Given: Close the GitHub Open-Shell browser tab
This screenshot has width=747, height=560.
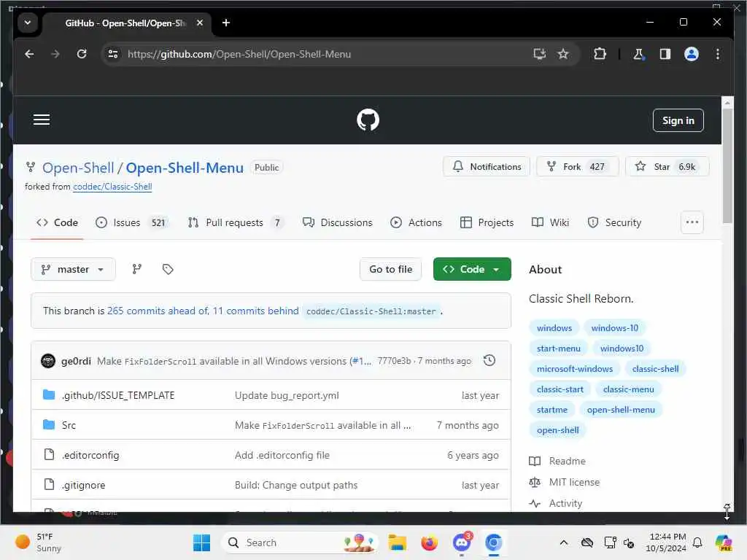Looking at the screenshot, I should click(x=200, y=23).
